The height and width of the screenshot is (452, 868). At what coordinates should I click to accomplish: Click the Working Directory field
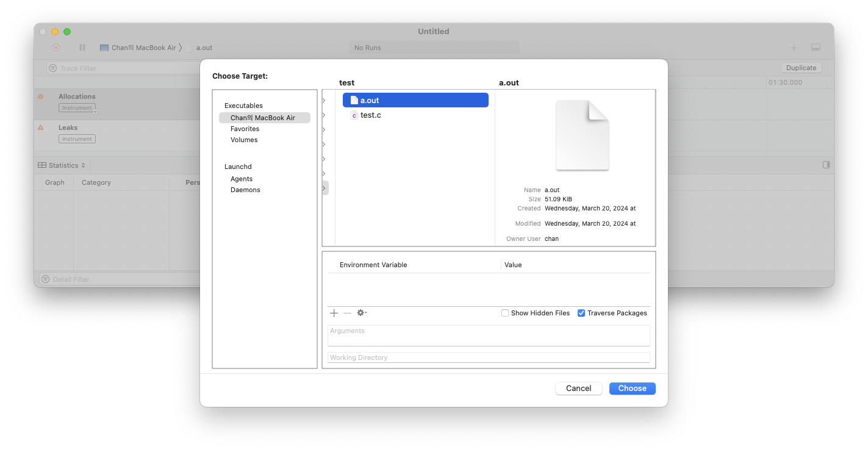pos(489,357)
